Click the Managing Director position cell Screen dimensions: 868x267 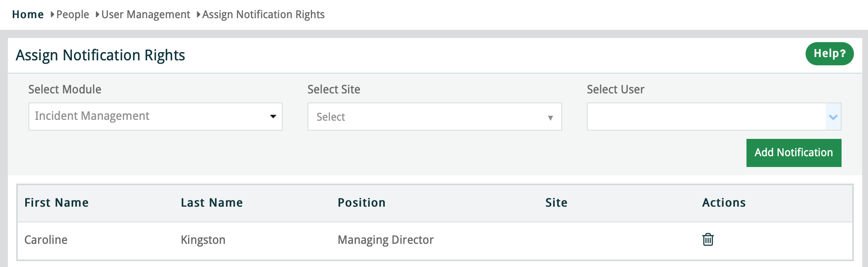tap(385, 240)
